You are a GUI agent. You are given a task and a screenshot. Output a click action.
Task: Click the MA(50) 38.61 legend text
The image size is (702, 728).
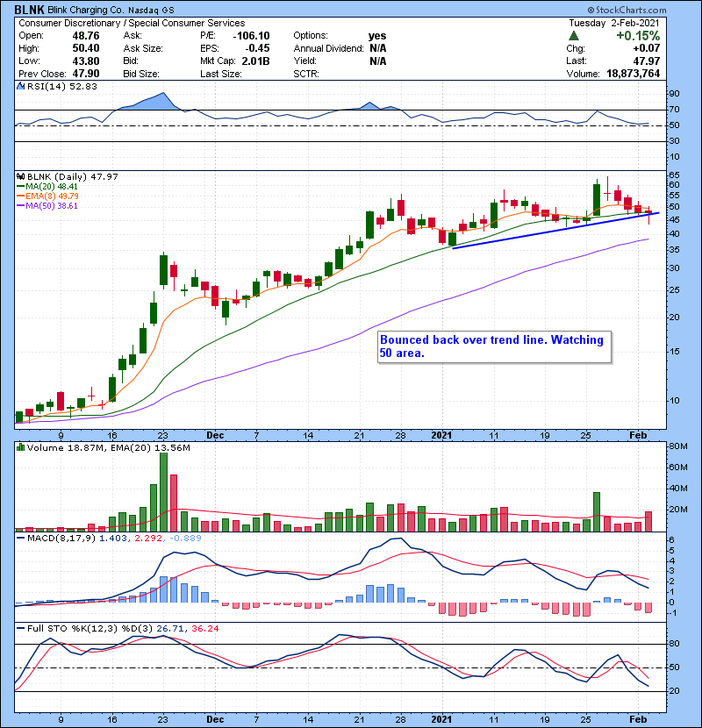[x=52, y=206]
